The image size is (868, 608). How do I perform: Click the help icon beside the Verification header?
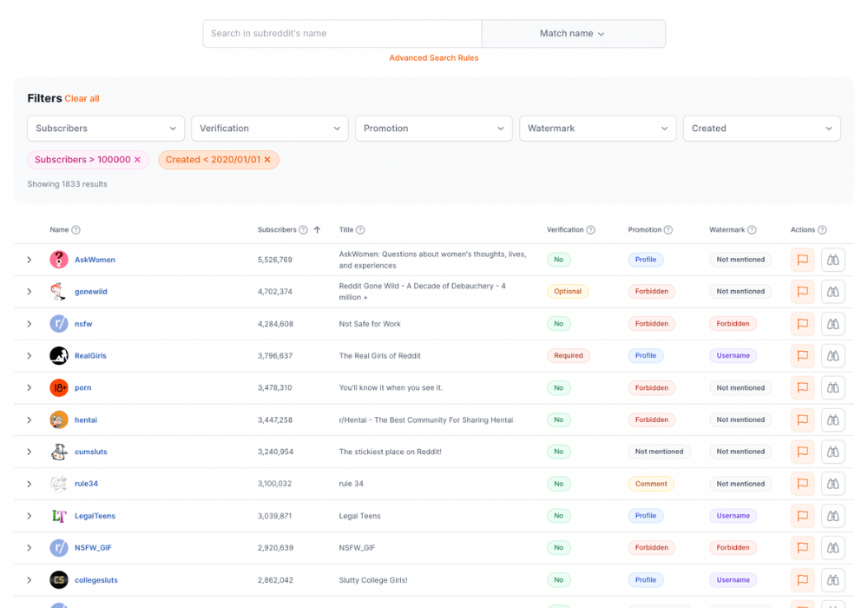[x=590, y=230]
